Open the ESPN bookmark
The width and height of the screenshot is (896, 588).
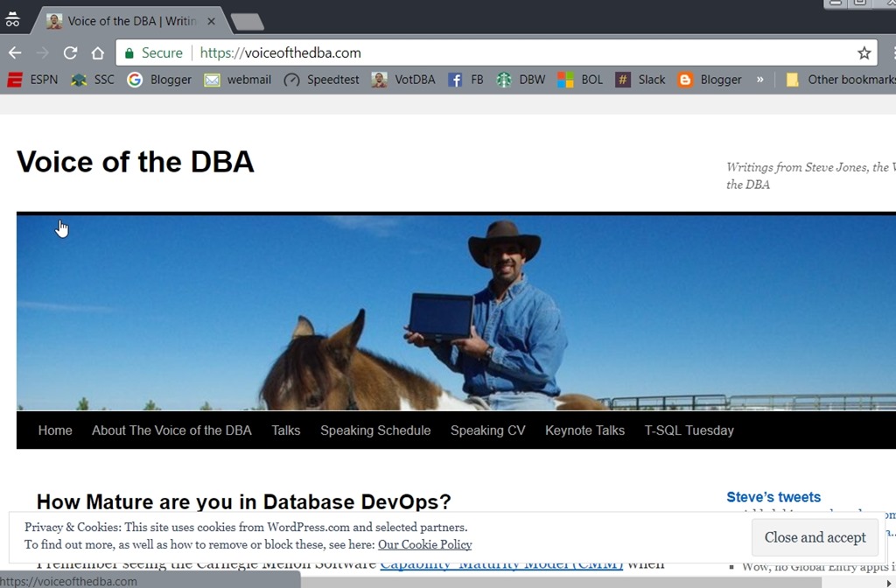(x=33, y=80)
